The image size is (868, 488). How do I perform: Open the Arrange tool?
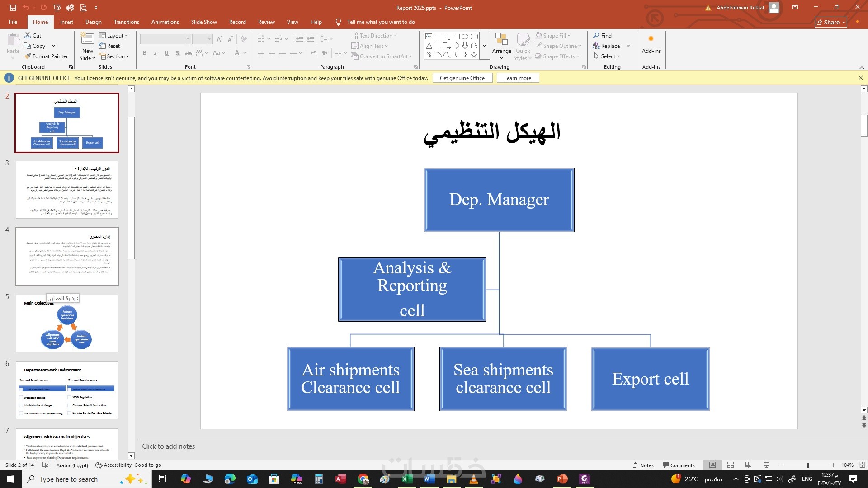pos(501,45)
